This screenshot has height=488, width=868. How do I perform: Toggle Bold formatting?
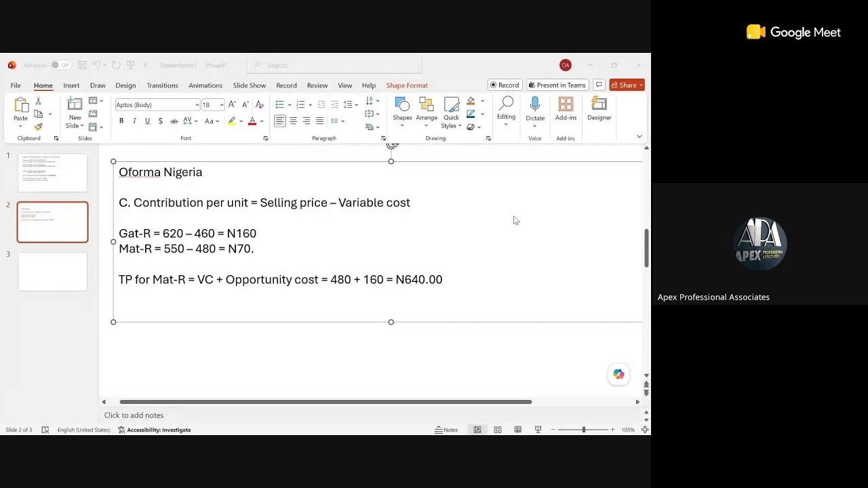[x=121, y=121]
